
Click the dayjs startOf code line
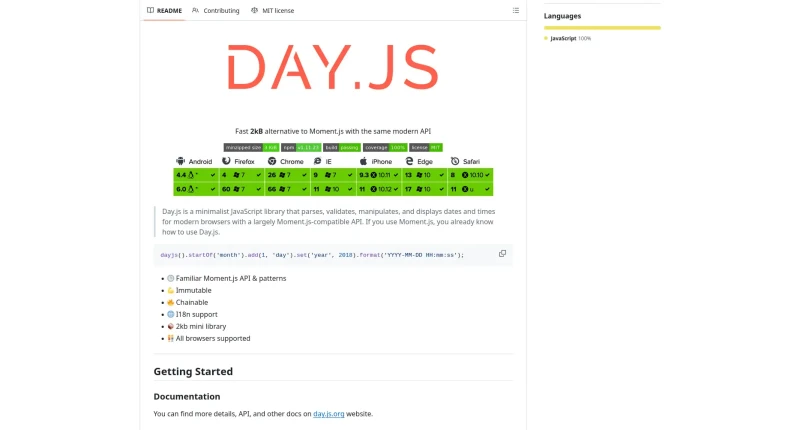point(312,255)
